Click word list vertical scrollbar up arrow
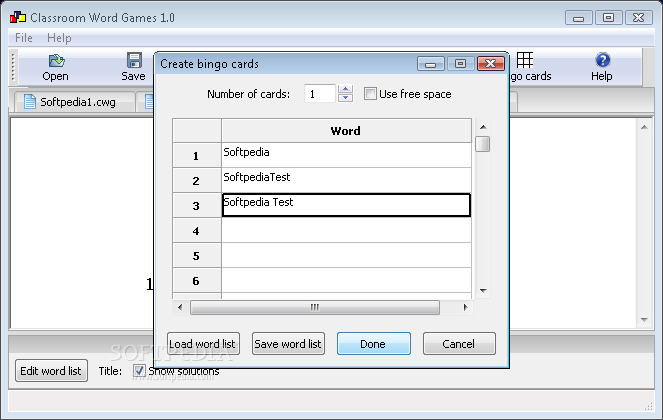 pyautogui.click(x=483, y=127)
